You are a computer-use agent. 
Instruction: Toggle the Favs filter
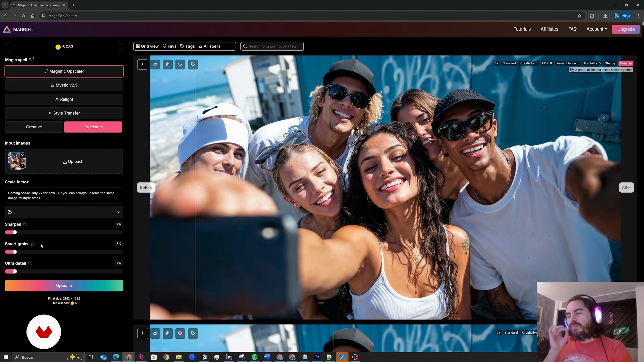(x=170, y=46)
